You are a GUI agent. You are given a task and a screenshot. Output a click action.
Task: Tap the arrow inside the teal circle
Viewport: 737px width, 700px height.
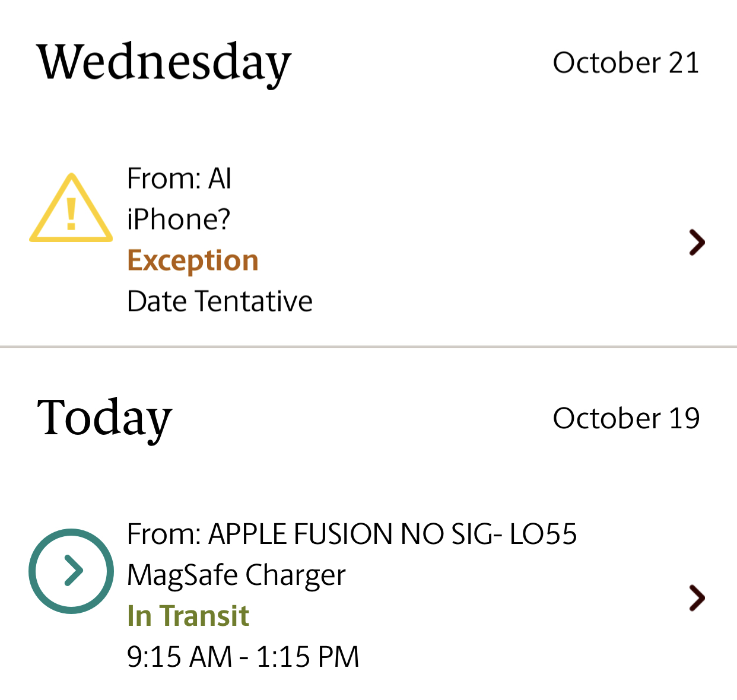pos(73,571)
